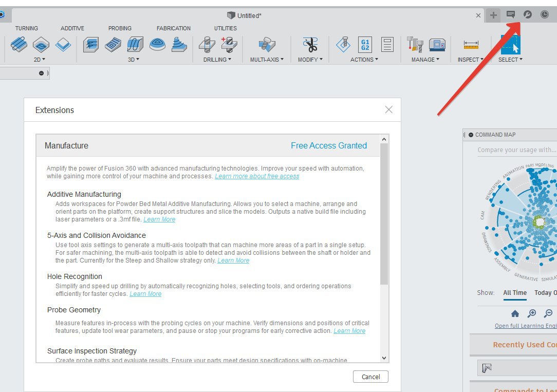The height and width of the screenshot is (392, 557).
Task: Click the Modify scissors icon
Action: [x=310, y=45]
